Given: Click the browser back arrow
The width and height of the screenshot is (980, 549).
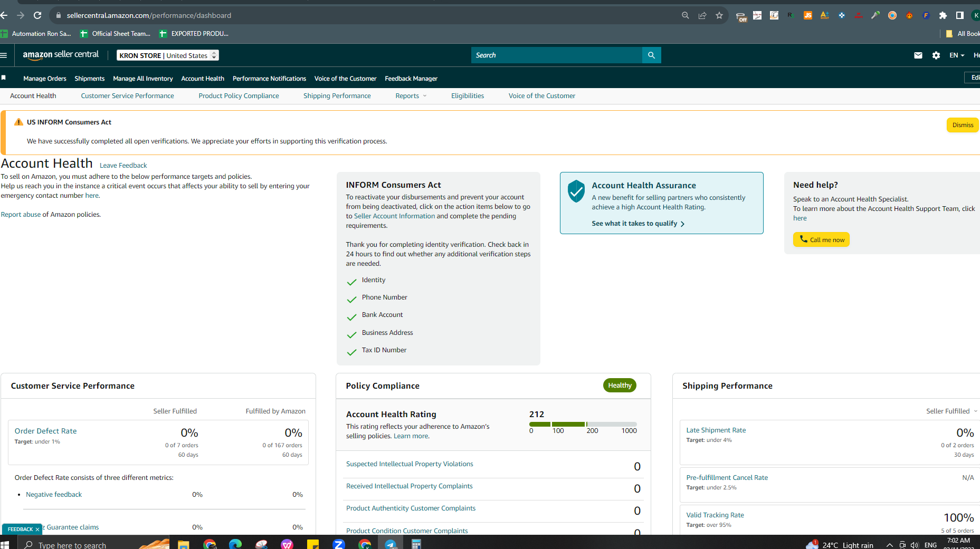Looking at the screenshot, I should (4, 15).
